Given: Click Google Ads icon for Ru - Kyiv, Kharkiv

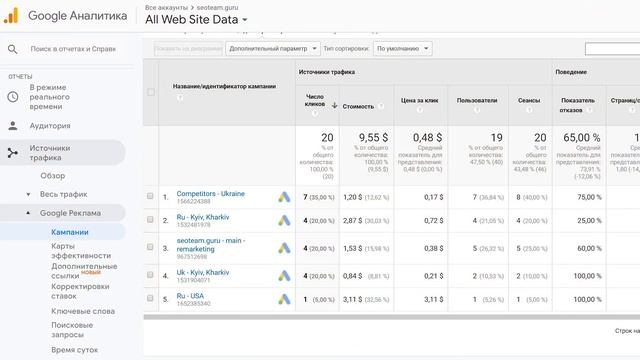Looking at the screenshot, I should [x=284, y=220].
